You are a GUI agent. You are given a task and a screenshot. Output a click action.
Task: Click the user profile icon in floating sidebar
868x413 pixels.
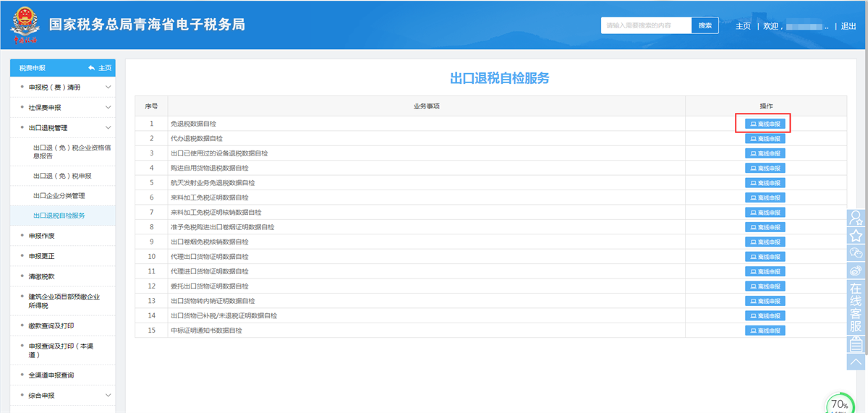click(856, 218)
